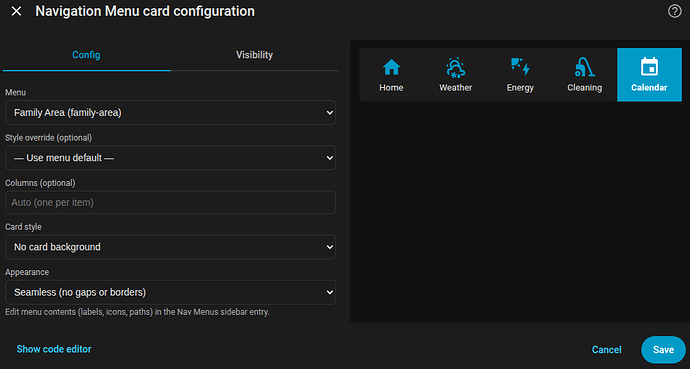Viewport: 690px width, 369px height.
Task: Open the help question mark icon
Action: (x=675, y=11)
